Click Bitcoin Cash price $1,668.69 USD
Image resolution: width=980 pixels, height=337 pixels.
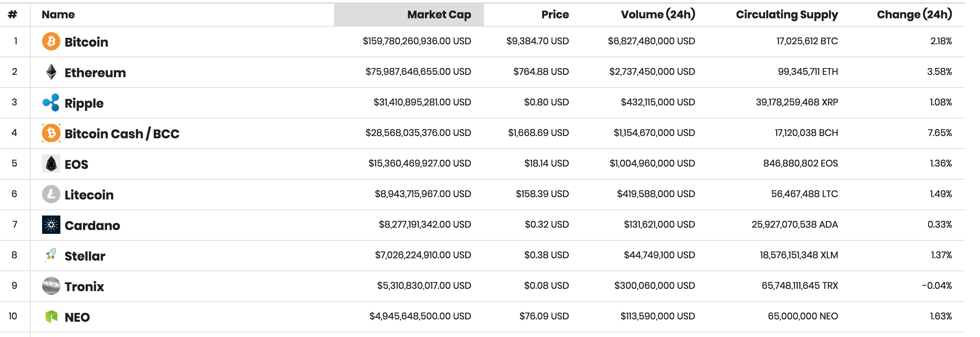point(539,133)
